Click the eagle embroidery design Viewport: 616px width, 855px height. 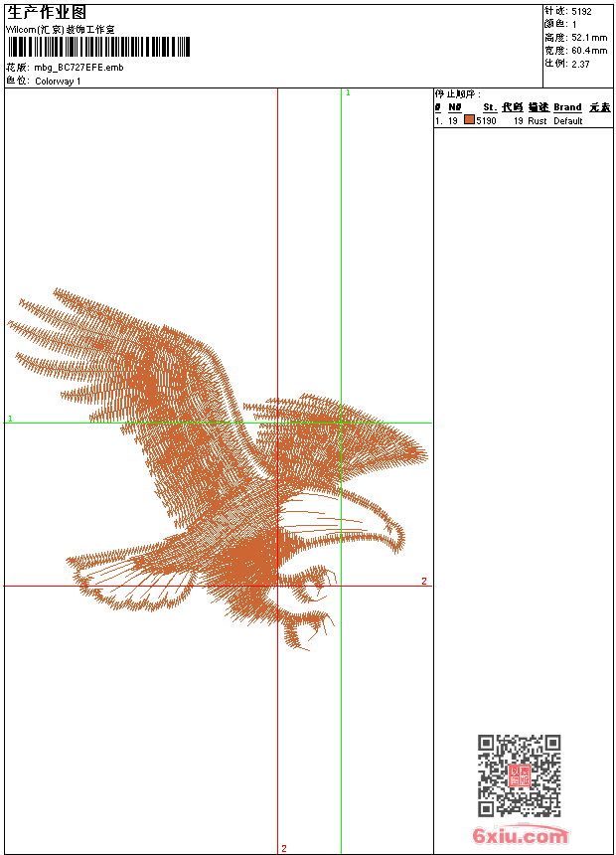[x=218, y=469]
